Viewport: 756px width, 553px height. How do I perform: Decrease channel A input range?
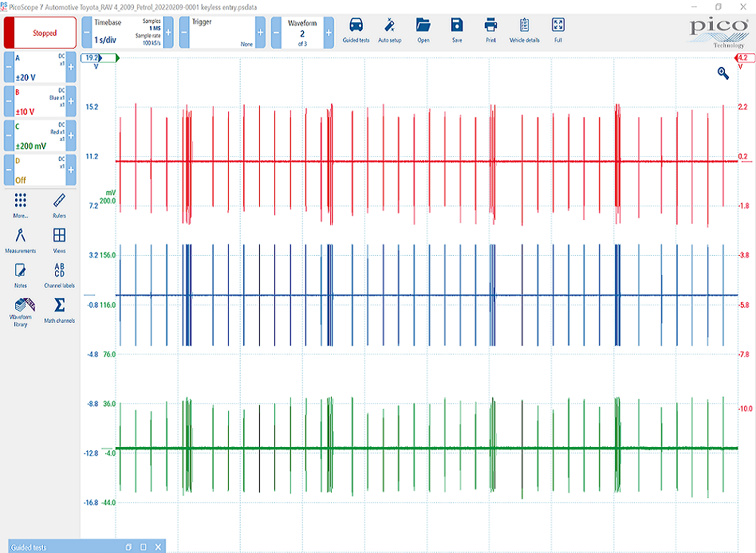(x=9, y=68)
